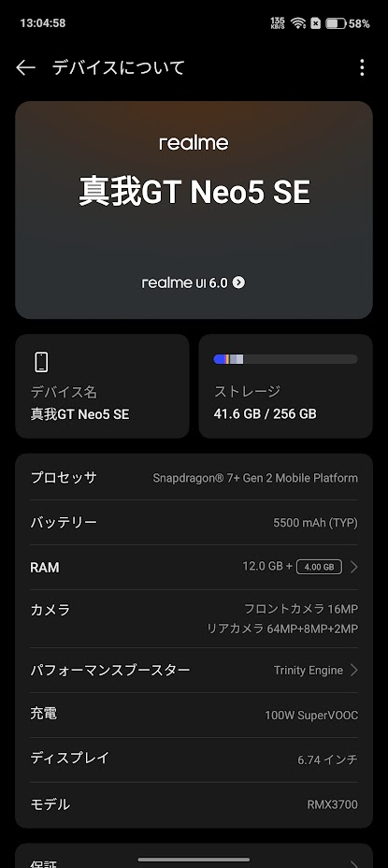
Task: Expand the 保証 row at bottom
Action: (194, 856)
